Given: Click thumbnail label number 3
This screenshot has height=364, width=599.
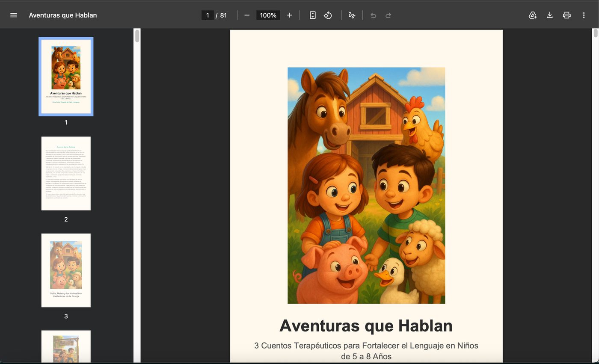Looking at the screenshot, I should [66, 316].
